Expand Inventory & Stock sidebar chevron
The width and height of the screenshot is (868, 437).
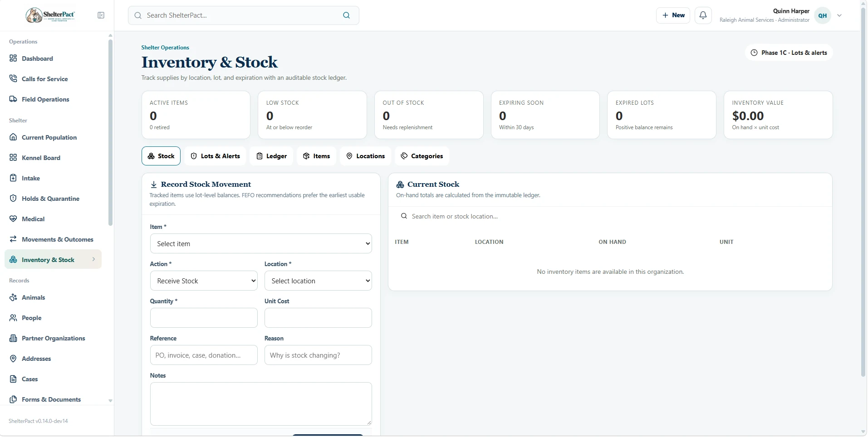(93, 259)
